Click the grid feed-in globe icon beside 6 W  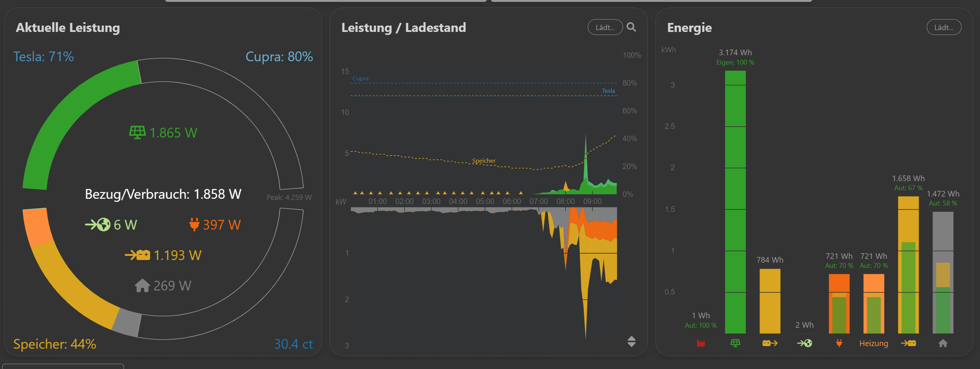click(98, 224)
